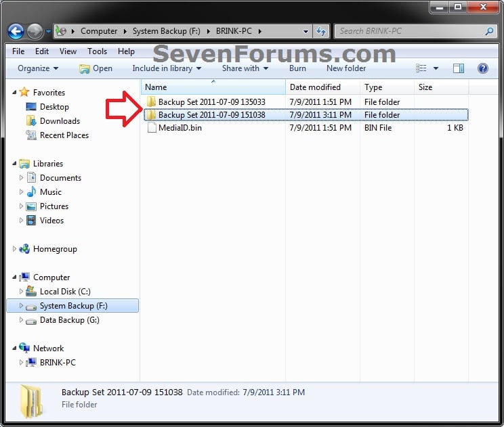Click the magnifier search icon
Viewport: 504px width, 427px height.
click(x=489, y=31)
